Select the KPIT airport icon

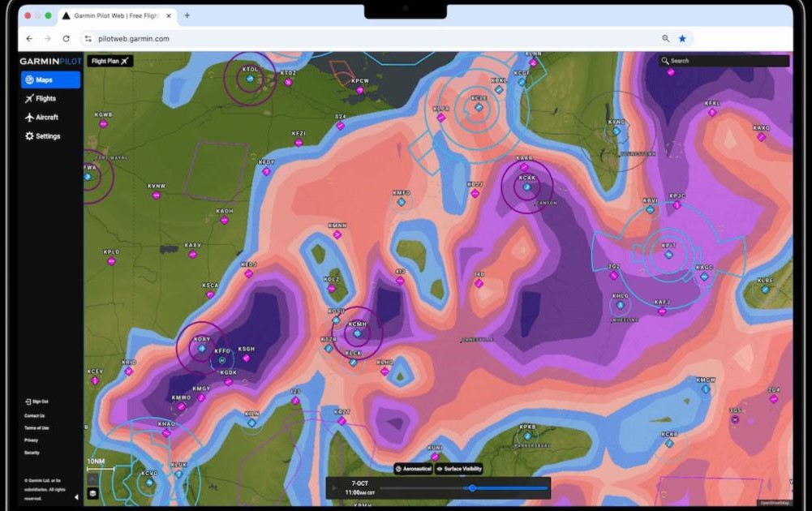[x=668, y=254]
